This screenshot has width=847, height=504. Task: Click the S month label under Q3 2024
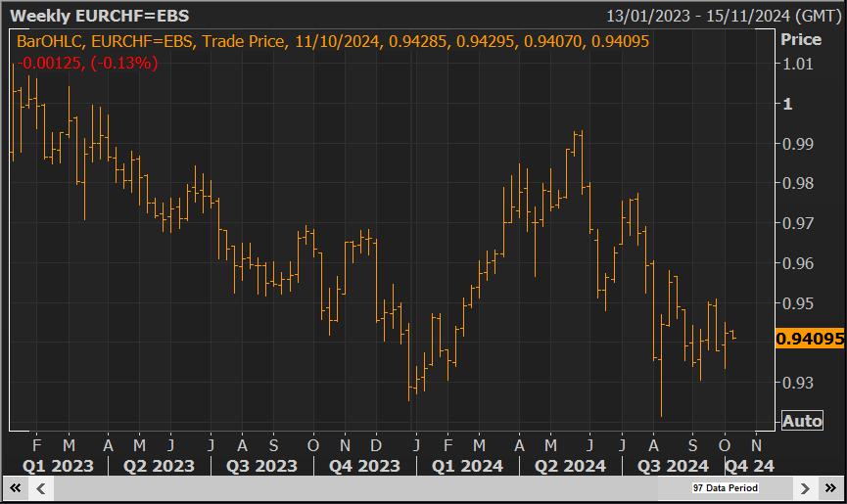coord(692,445)
